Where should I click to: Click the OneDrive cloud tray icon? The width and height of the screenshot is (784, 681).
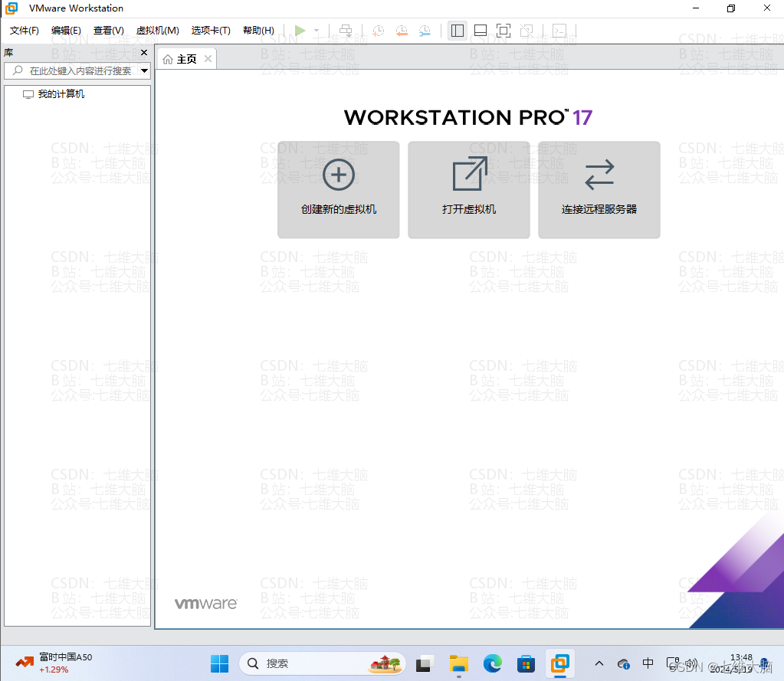pyautogui.click(x=623, y=663)
